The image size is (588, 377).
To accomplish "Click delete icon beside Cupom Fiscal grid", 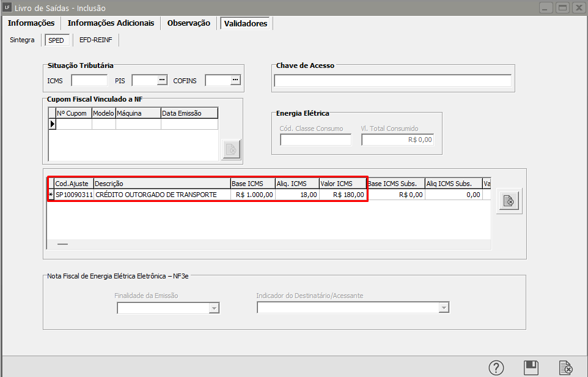I will click(x=231, y=149).
